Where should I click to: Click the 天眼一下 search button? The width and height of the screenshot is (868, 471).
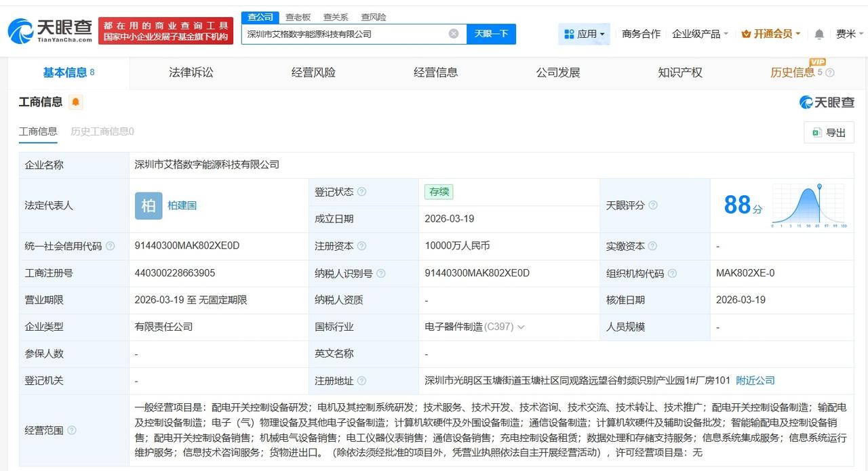click(x=492, y=33)
